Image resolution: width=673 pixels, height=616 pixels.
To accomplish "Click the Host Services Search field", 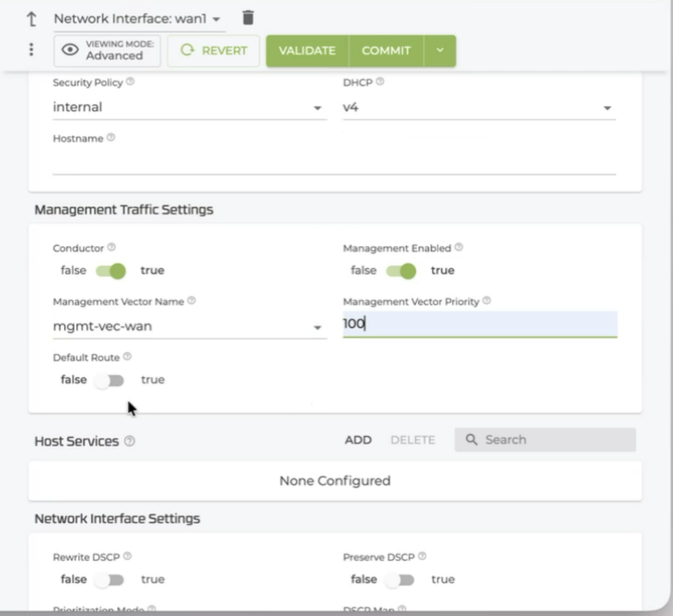I will pyautogui.click(x=545, y=439).
